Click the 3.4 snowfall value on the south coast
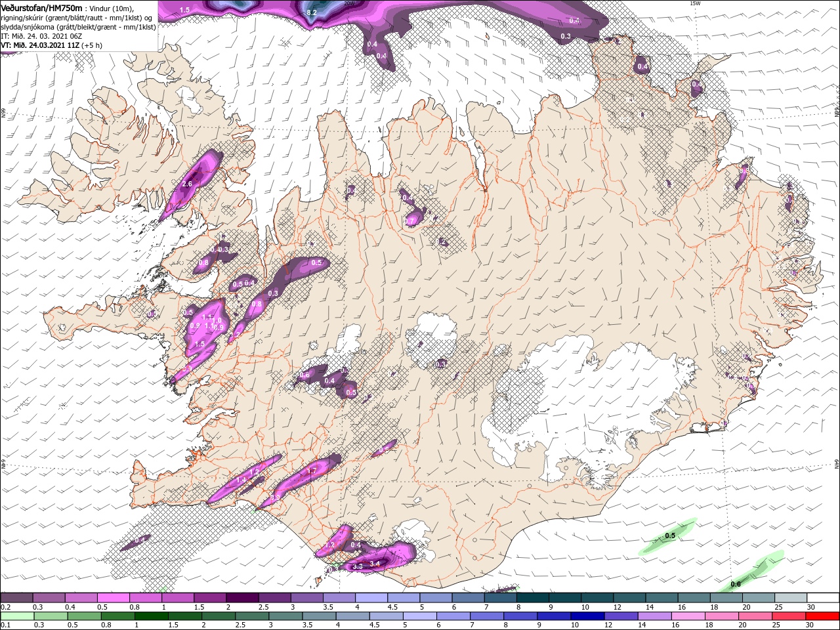 coord(375,563)
